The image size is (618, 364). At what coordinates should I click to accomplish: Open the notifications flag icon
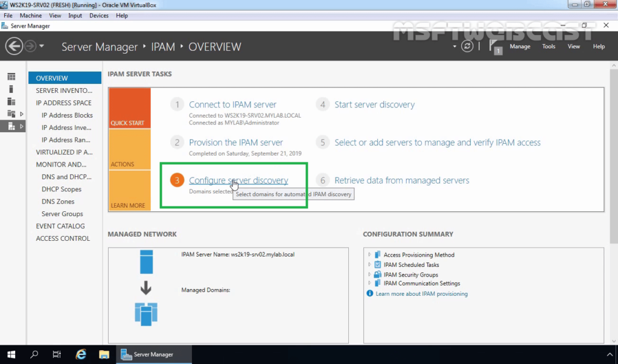click(x=495, y=46)
